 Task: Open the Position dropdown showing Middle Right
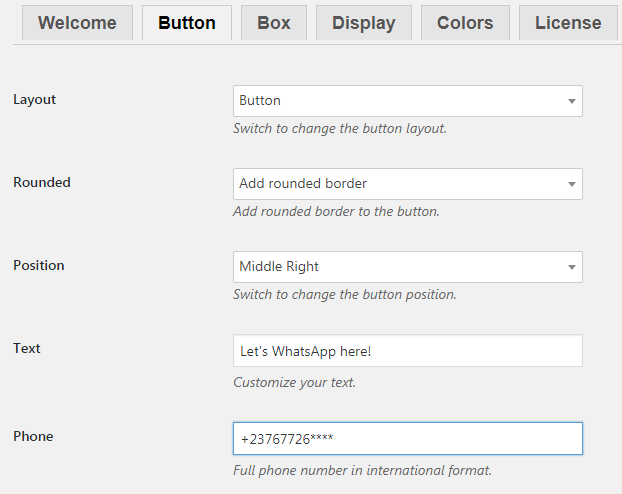[x=408, y=267]
